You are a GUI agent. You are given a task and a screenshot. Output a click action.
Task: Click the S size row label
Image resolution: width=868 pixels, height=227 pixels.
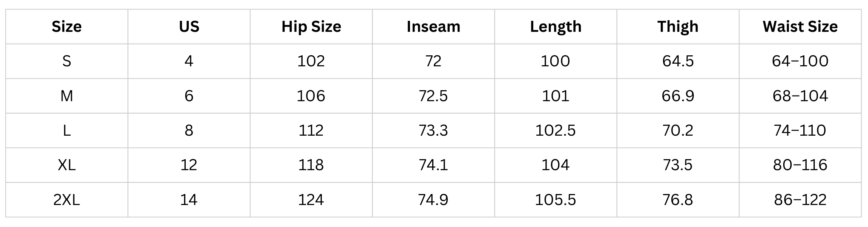click(67, 61)
